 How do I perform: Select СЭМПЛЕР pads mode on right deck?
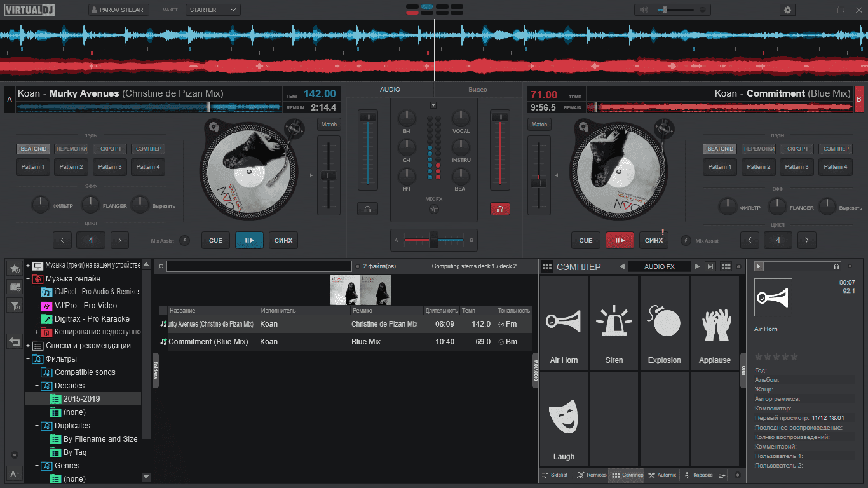(836, 149)
